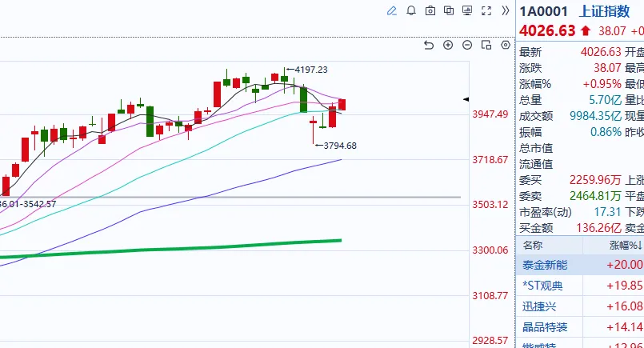Click the black price marker arrow

466,99
